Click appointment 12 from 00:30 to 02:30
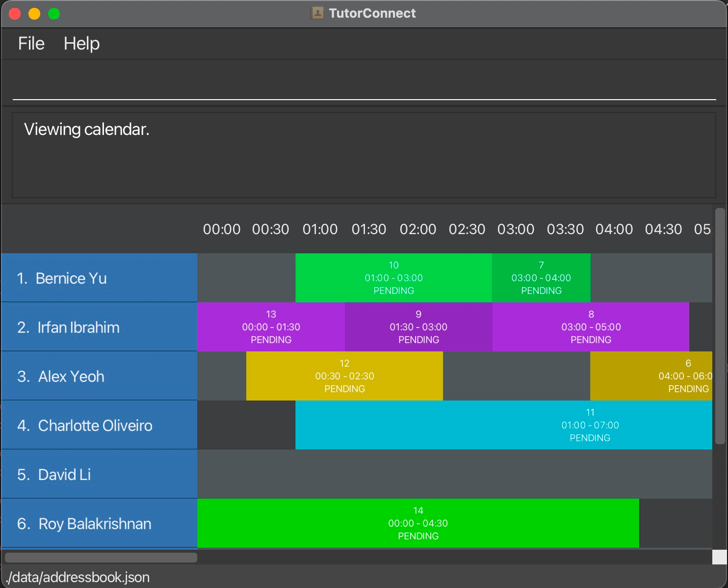The width and height of the screenshot is (728, 588). tap(344, 376)
